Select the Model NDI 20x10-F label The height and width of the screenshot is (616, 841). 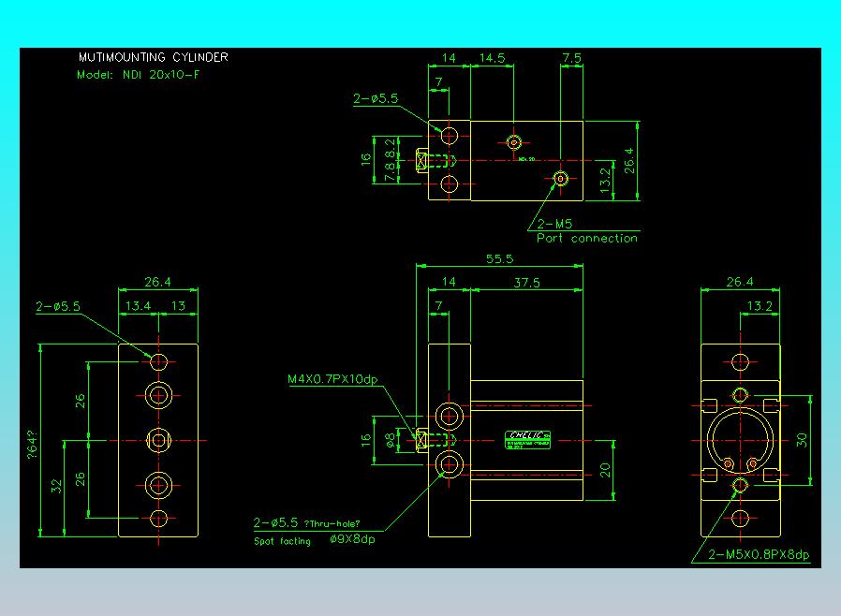coord(138,74)
